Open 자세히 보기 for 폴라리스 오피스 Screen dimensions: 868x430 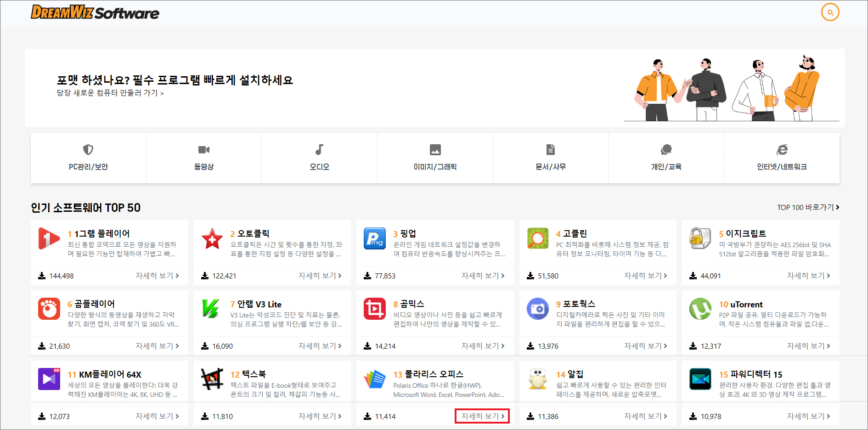tap(483, 416)
